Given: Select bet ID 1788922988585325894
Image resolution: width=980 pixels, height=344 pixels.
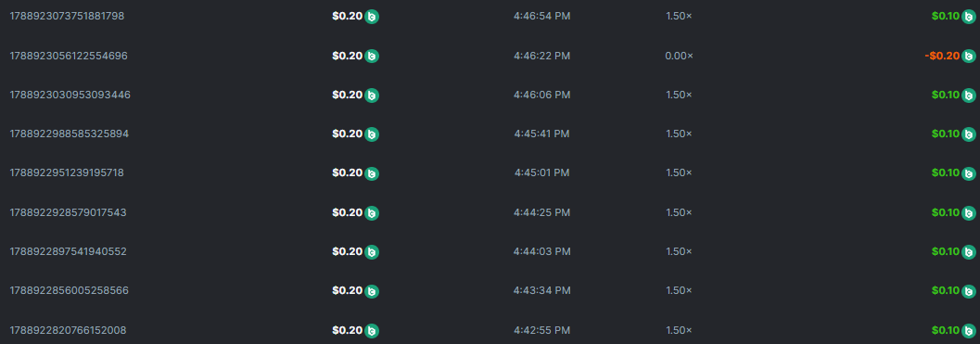Looking at the screenshot, I should coord(69,134).
